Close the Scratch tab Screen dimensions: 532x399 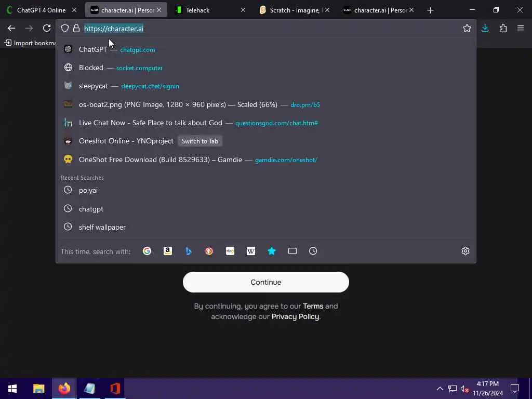327,10
